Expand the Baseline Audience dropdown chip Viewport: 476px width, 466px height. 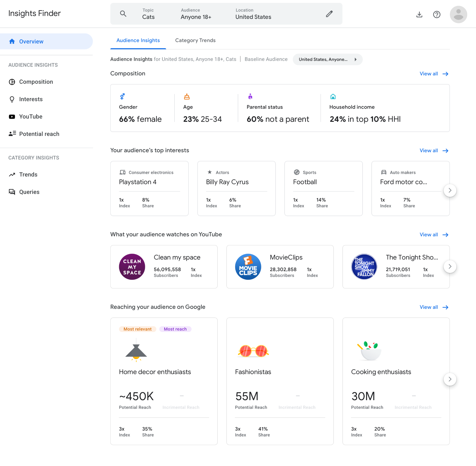(x=327, y=59)
